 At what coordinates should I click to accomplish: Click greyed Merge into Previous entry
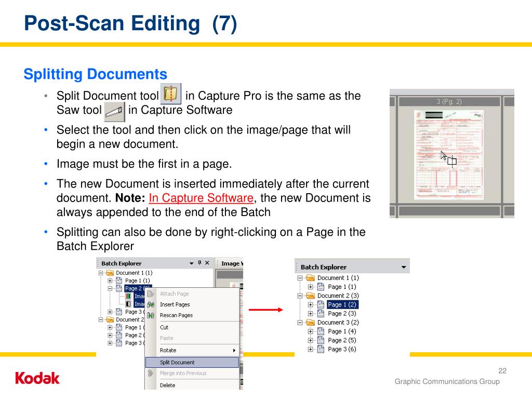[x=192, y=373]
